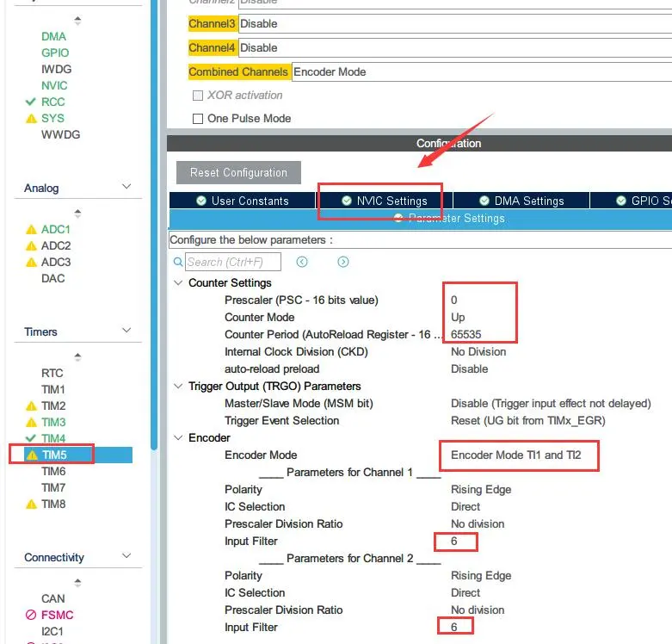The image size is (672, 644).
Task: Collapse the Counter Settings section
Action: 178,282
